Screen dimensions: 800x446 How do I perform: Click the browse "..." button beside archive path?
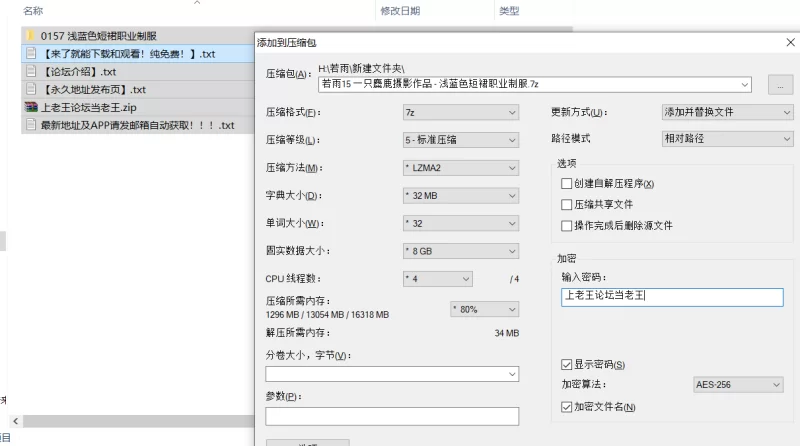(779, 85)
